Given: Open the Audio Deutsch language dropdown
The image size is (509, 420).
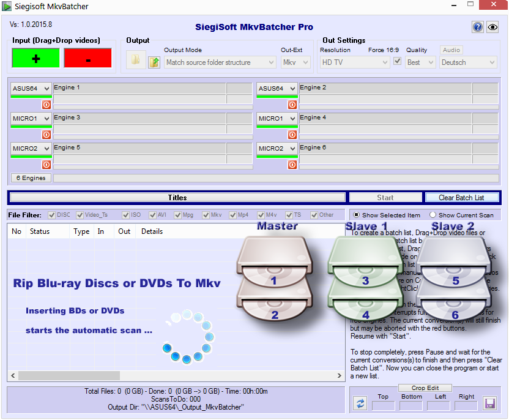Looking at the screenshot, I should click(469, 62).
